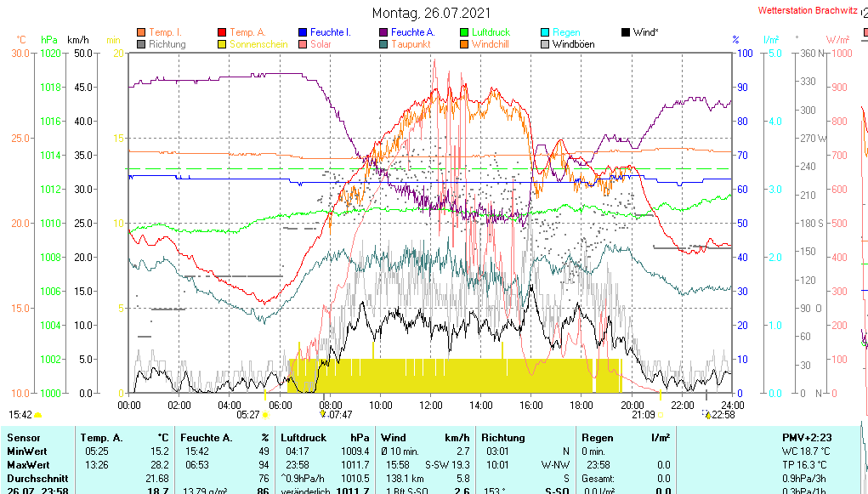Click the purple Feuchte A. legend swatch
Image resolution: width=868 pixels, height=494 pixels.
[383, 32]
